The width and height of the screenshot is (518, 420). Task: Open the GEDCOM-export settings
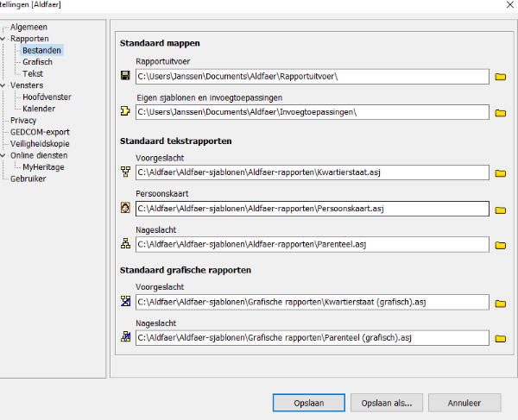[40, 132]
